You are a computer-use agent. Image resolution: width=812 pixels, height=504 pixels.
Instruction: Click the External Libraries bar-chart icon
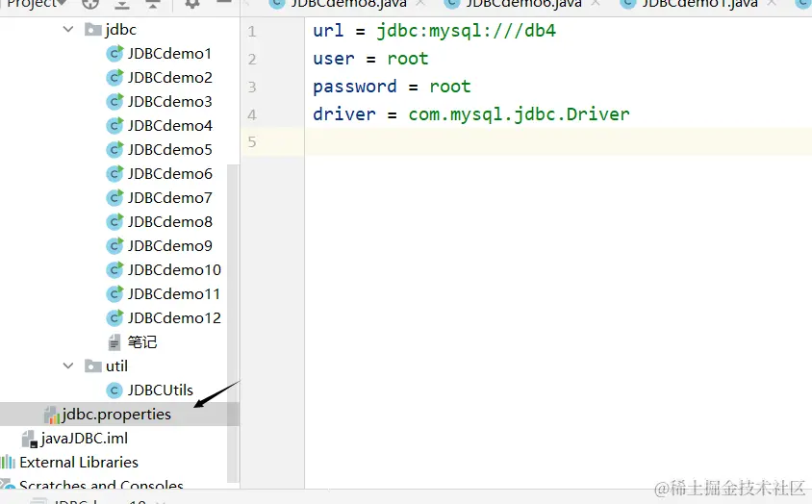[x=8, y=462]
